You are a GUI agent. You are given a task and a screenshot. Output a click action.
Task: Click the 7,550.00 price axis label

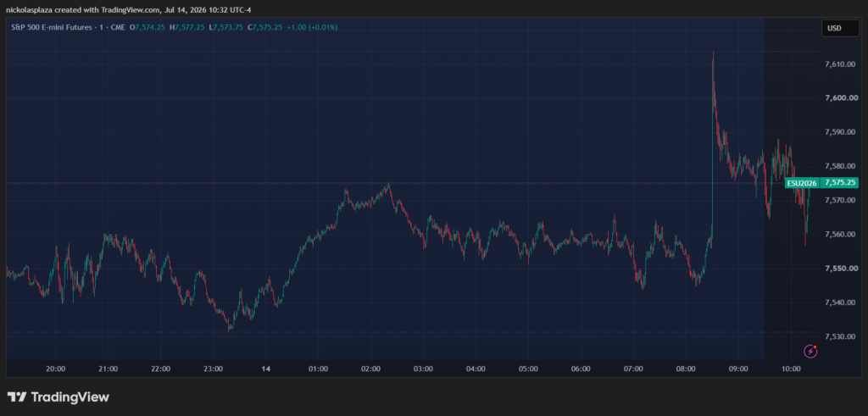point(841,269)
